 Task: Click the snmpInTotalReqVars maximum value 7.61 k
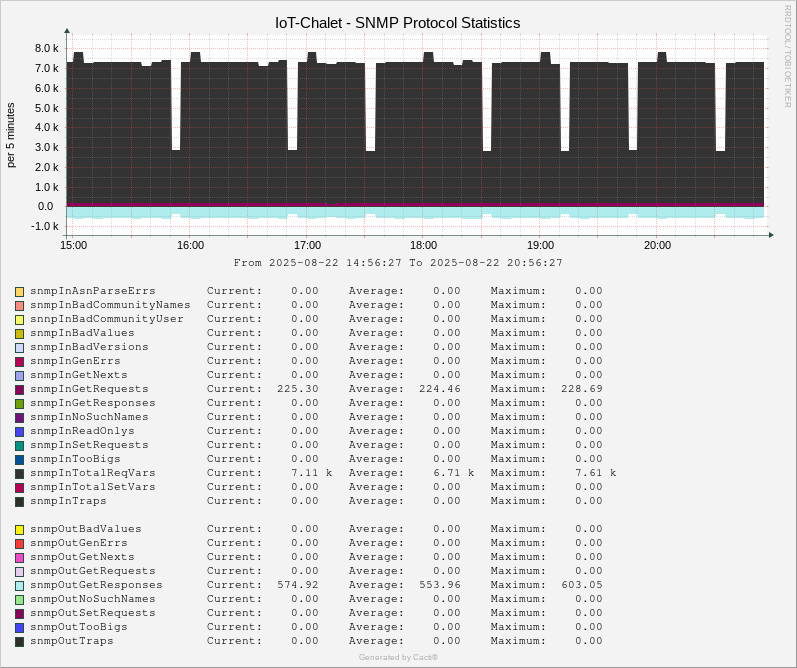(595, 473)
